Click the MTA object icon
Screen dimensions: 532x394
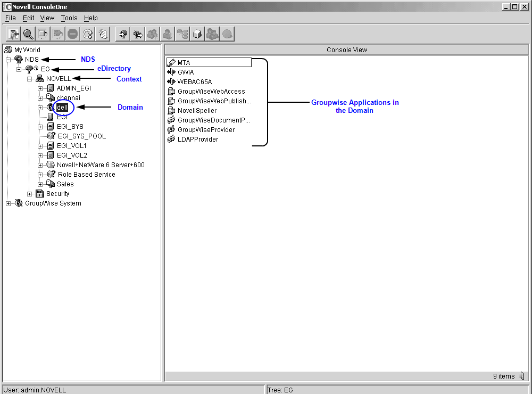tap(171, 62)
